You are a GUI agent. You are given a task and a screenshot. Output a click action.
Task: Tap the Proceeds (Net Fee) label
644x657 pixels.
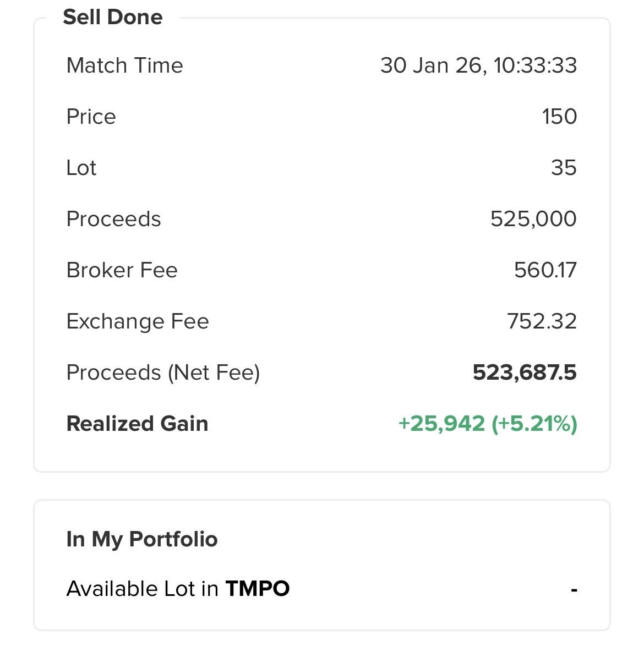(x=163, y=373)
